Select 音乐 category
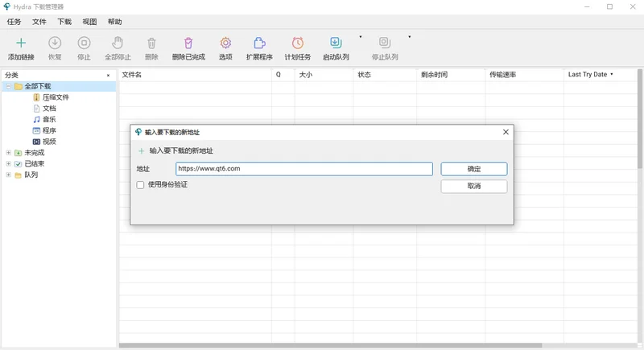 click(49, 119)
